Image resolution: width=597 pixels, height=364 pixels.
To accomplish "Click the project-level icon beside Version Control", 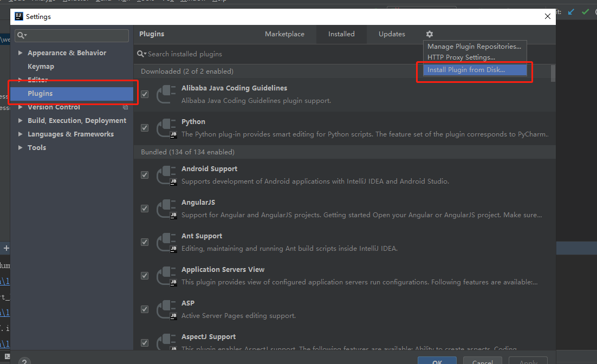I will 125,107.
